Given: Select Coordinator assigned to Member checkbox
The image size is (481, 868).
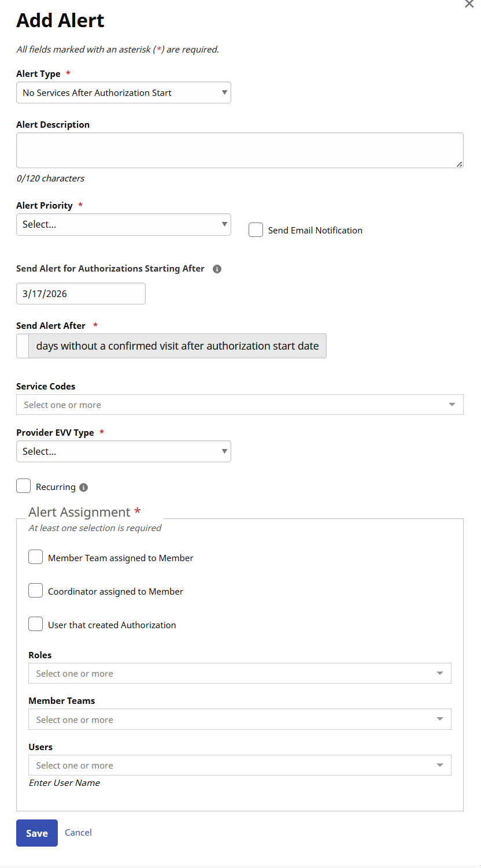Looking at the screenshot, I should point(36,591).
